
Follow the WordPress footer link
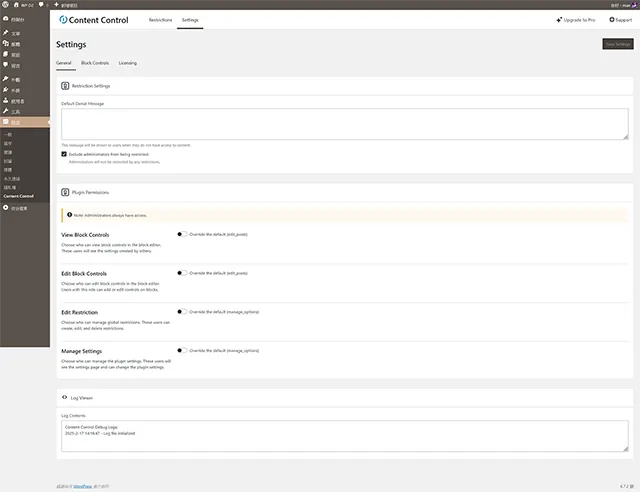pyautogui.click(x=83, y=486)
